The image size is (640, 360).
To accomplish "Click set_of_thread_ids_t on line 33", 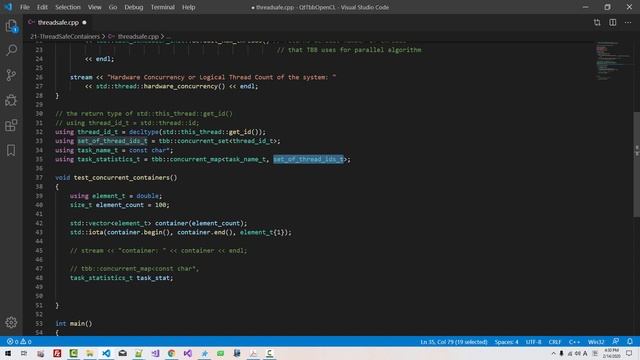I will pos(112,141).
